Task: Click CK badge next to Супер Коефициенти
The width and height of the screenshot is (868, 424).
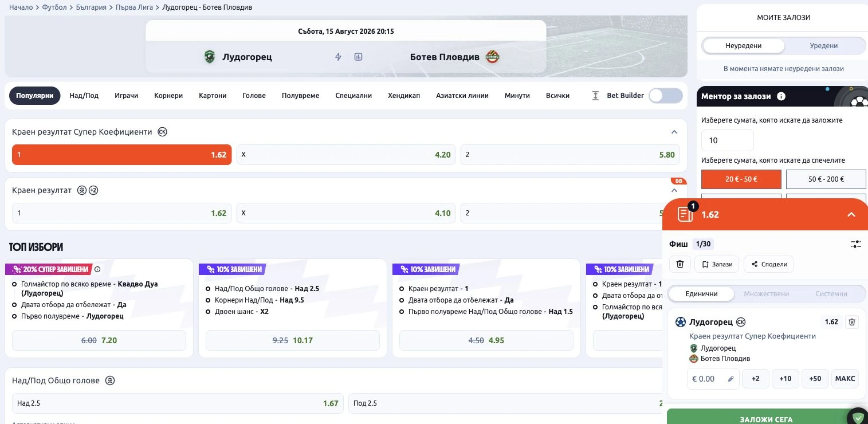Action: 162,132
